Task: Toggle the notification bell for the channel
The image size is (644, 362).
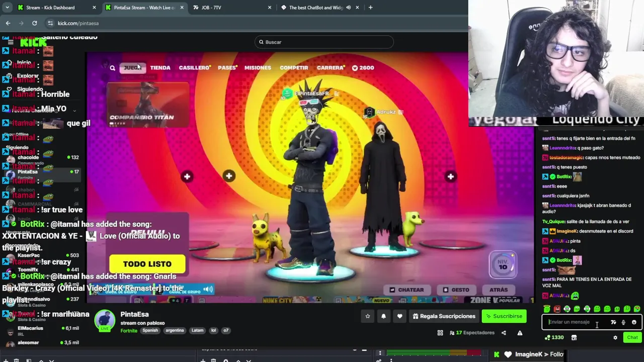Action: pos(383,316)
